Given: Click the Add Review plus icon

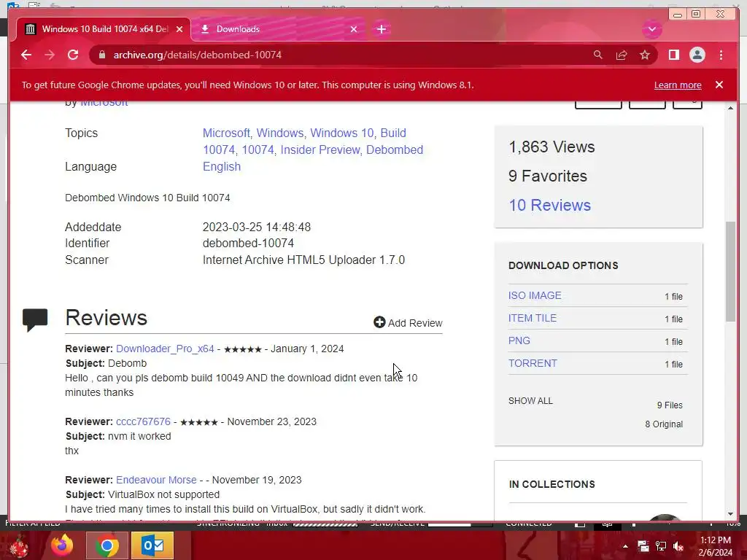Looking at the screenshot, I should (379, 322).
